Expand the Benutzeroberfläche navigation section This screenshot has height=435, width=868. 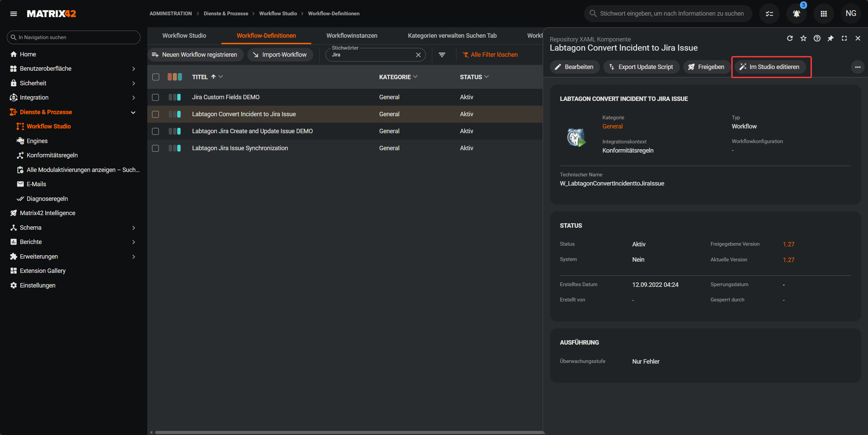(x=133, y=69)
